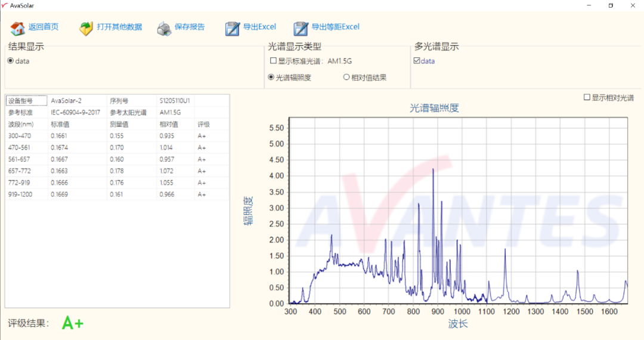Click the 导出等距Excel text label
Screen dimensions: 644x340
(336, 27)
